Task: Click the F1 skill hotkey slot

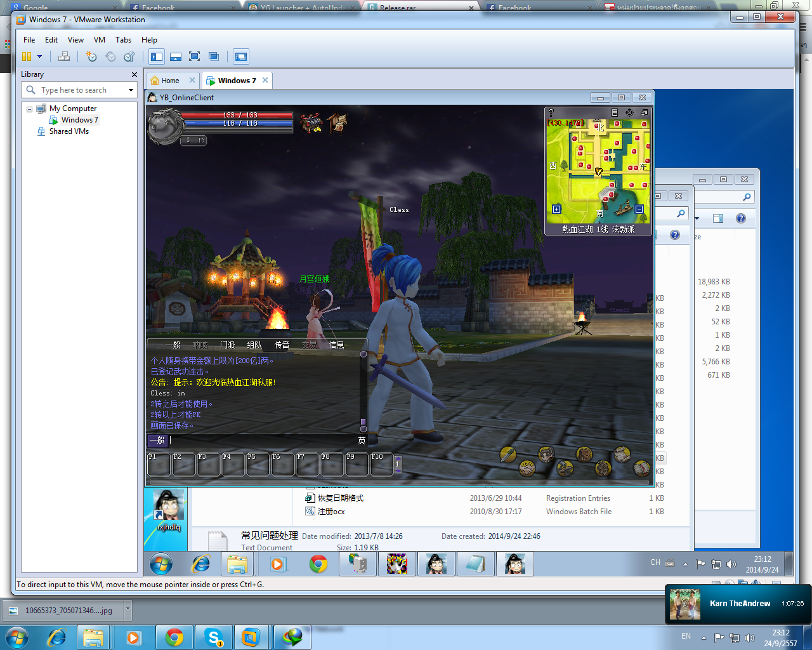Action: click(159, 464)
